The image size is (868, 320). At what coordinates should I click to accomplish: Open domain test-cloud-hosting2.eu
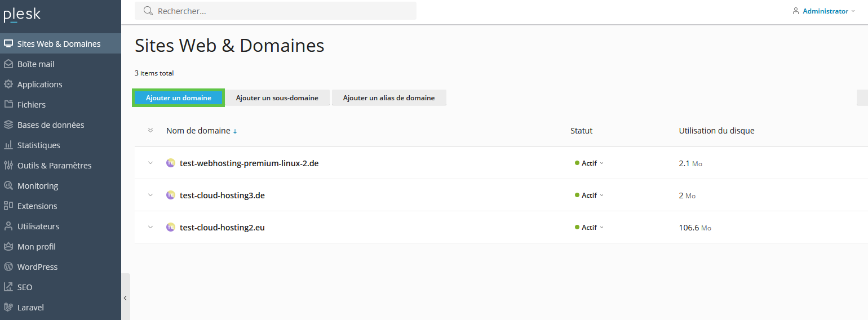pyautogui.click(x=222, y=228)
